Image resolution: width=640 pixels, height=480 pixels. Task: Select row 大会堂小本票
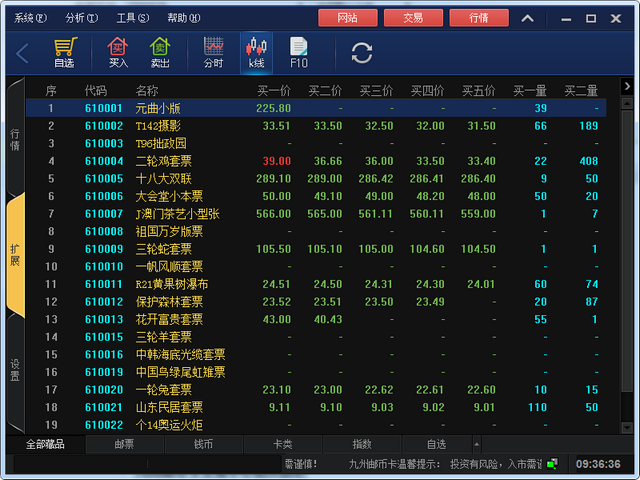click(x=316, y=196)
